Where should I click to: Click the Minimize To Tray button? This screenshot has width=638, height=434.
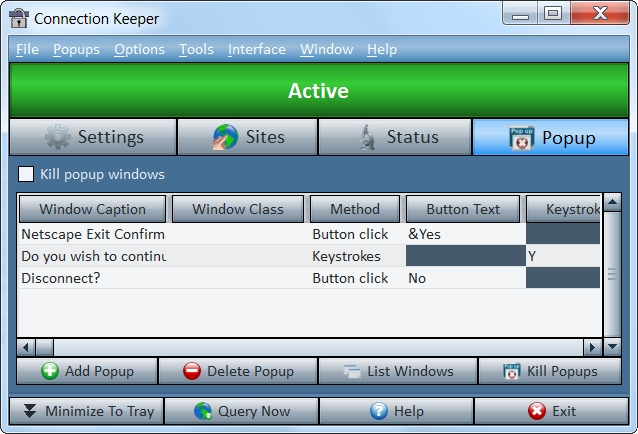pyautogui.click(x=86, y=411)
